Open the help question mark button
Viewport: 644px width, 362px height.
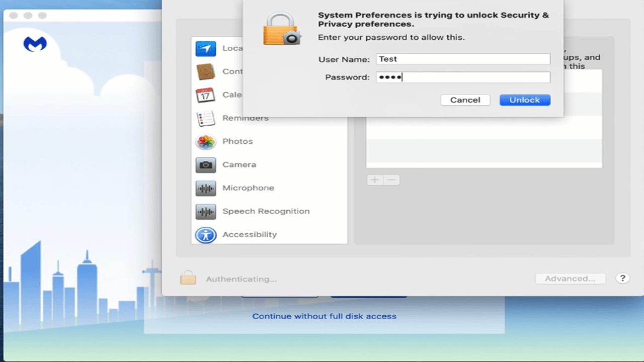click(622, 278)
